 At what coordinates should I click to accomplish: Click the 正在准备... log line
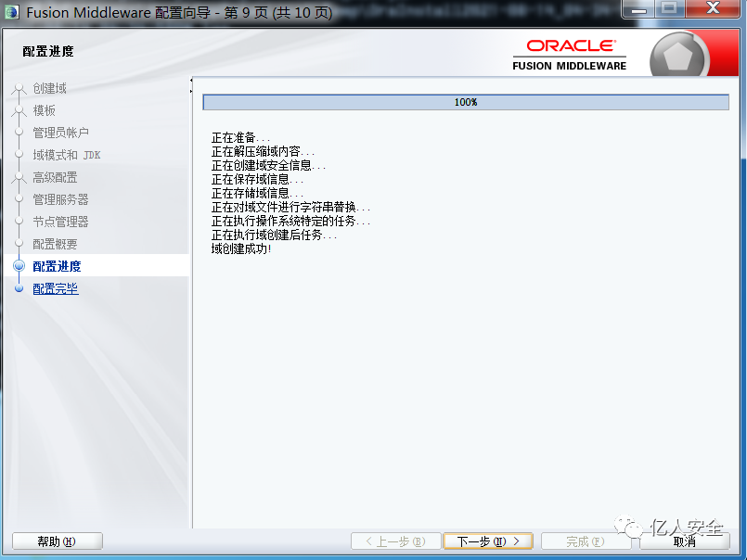pos(240,138)
